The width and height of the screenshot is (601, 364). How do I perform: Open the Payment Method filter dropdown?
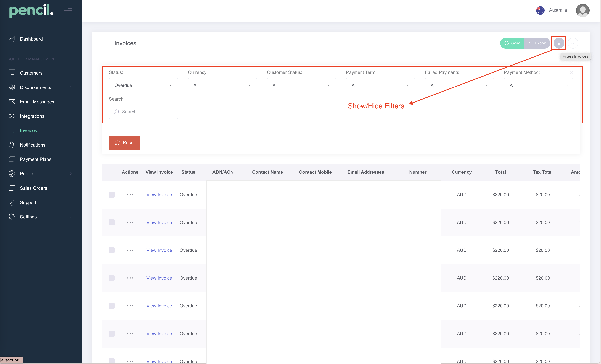pyautogui.click(x=539, y=85)
